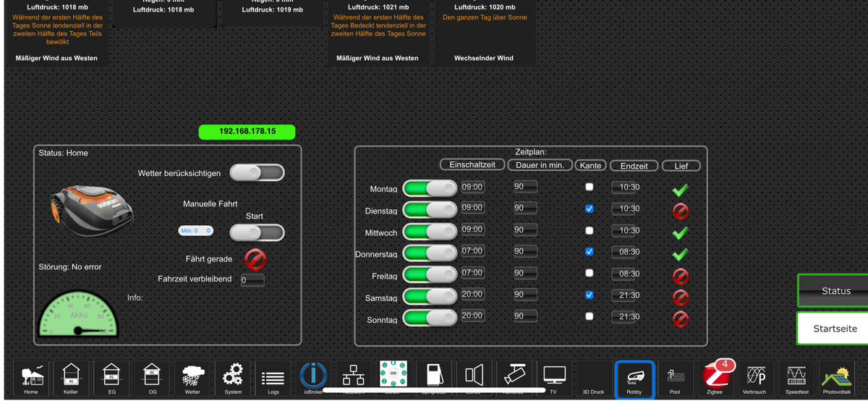This screenshot has height=401, width=868.
Task: Toggle the Dienstag schedule switch
Action: click(430, 210)
